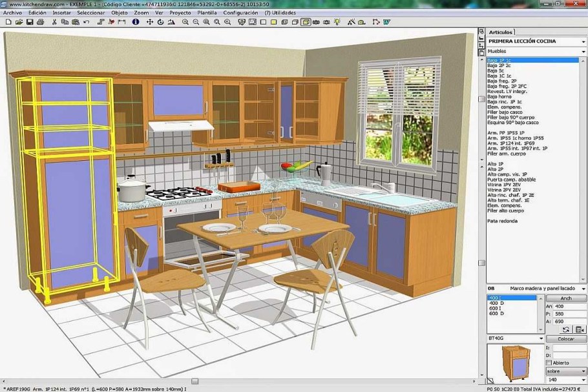Select the Zoom In magnifier tool
The height and width of the screenshot is (392, 588).
(x=184, y=21)
